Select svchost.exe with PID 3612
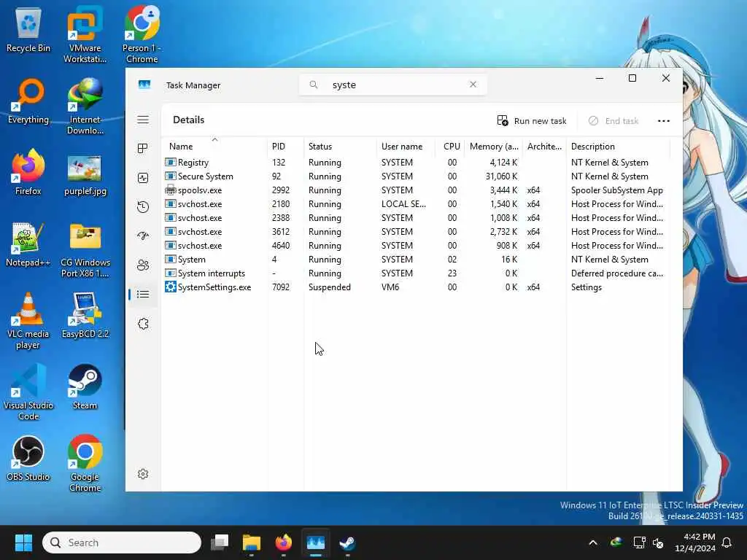This screenshot has width=747, height=560. click(x=417, y=231)
